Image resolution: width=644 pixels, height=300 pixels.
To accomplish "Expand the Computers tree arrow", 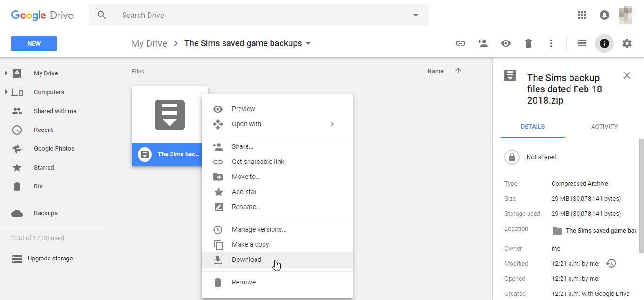I will coord(6,92).
